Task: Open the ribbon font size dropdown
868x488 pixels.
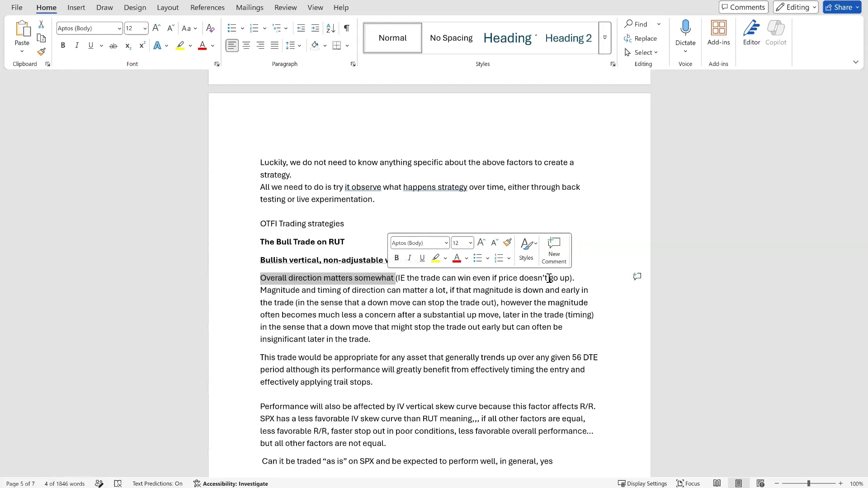Action: [145, 28]
